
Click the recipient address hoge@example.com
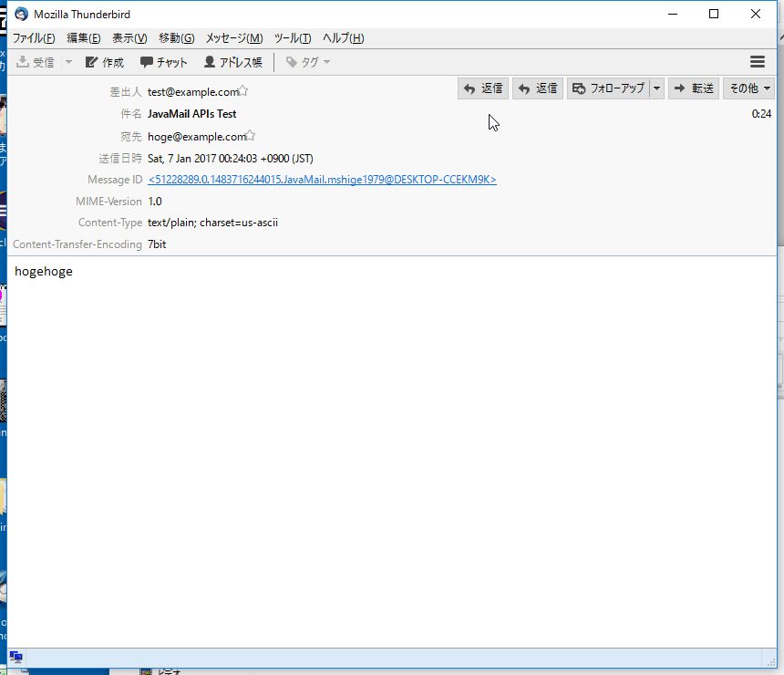[197, 137]
